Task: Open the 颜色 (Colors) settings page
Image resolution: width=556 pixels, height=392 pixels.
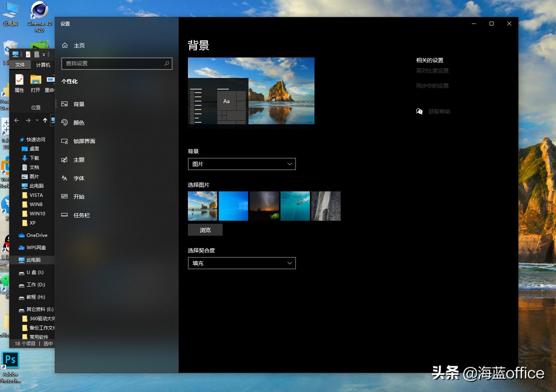Action: tap(78, 122)
